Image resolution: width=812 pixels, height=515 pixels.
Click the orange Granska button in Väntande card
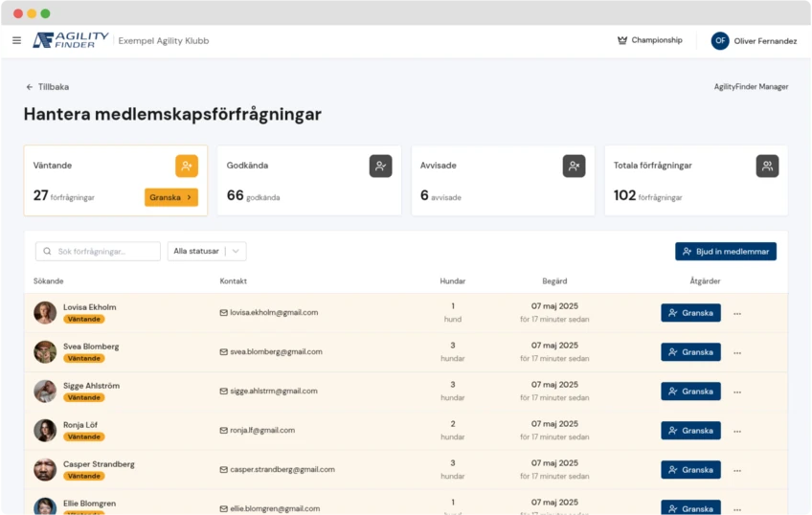click(x=170, y=197)
